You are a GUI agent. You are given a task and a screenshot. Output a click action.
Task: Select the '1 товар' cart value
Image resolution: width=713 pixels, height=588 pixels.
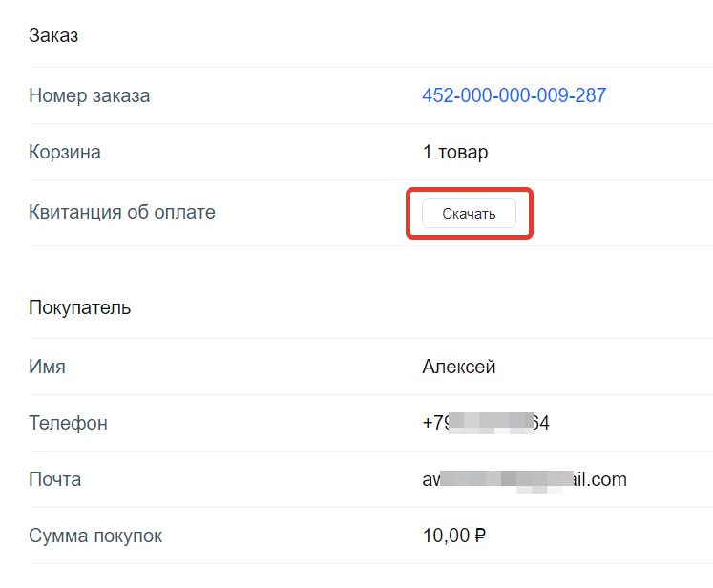[x=455, y=152]
